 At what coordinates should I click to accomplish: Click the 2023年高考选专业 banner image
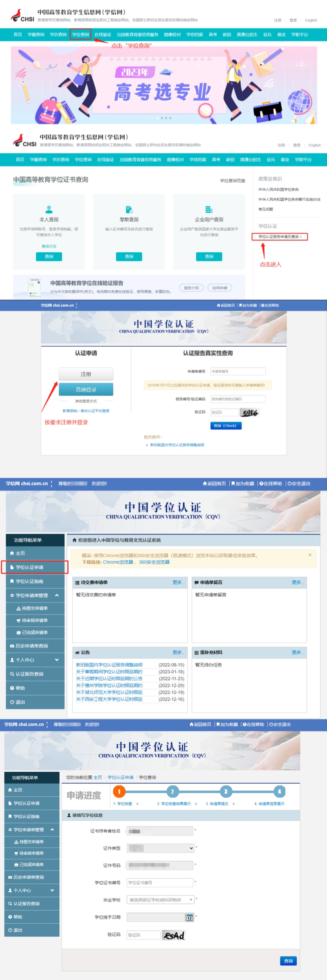[163, 85]
